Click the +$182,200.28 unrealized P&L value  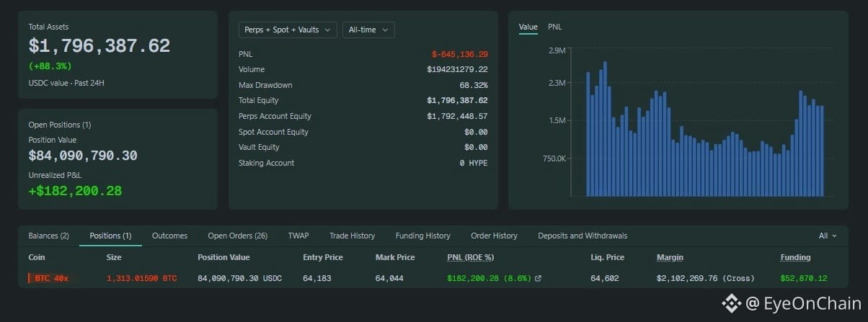pyautogui.click(x=75, y=191)
